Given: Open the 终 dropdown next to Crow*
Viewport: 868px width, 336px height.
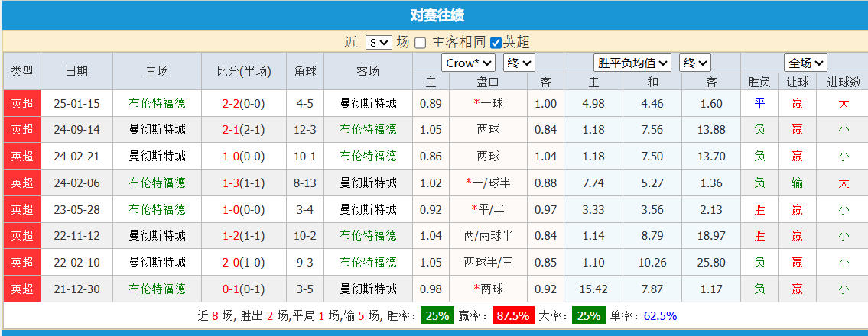Looking at the screenshot, I should (x=518, y=63).
